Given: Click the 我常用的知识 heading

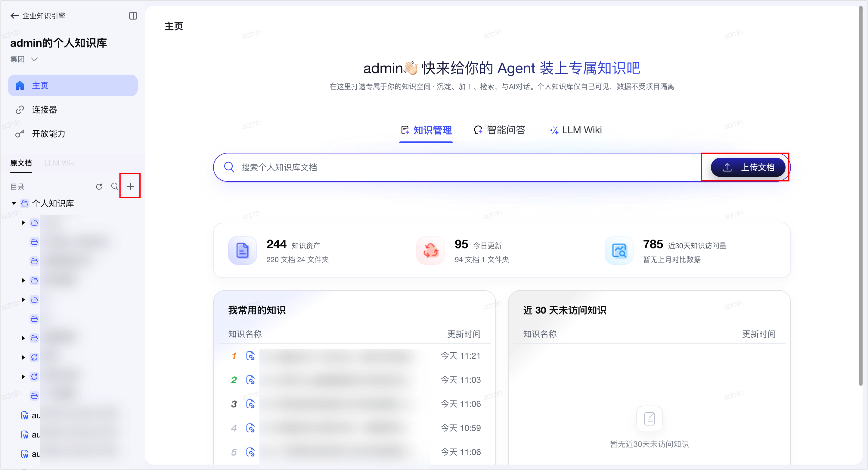Looking at the screenshot, I should [257, 310].
